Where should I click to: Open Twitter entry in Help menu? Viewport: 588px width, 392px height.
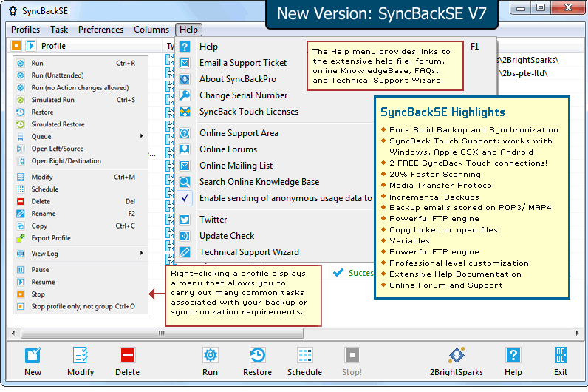(213, 219)
